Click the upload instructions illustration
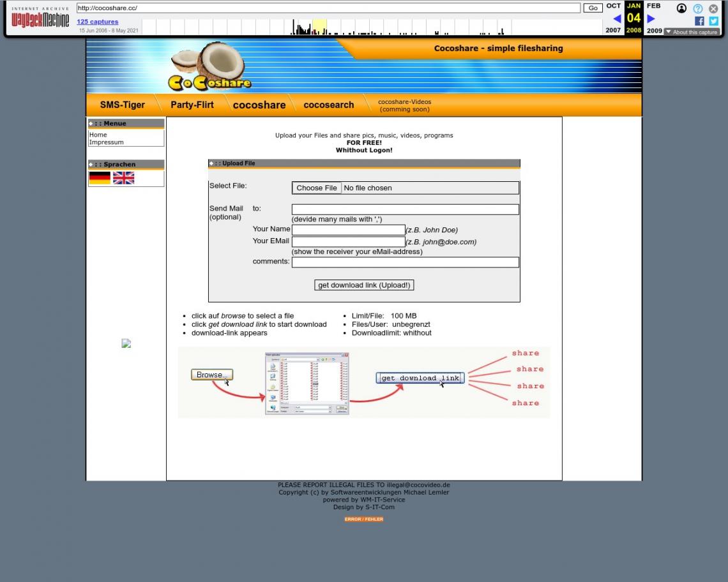Screen dimensions: 728x582 (x=364, y=382)
